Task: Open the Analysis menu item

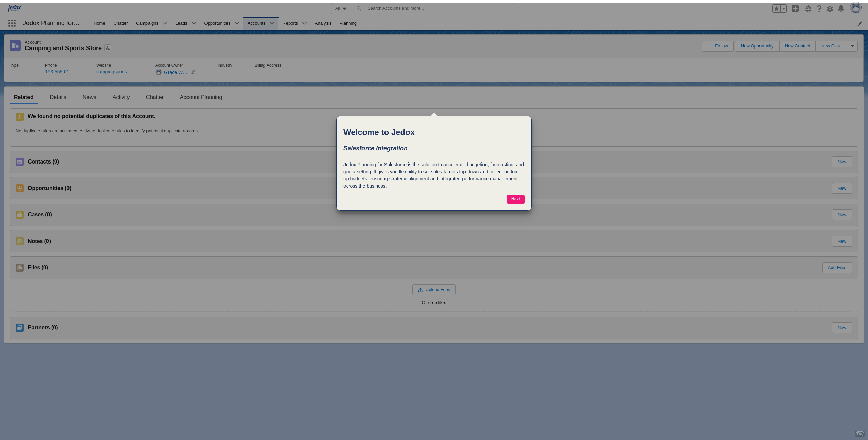Action: pyautogui.click(x=322, y=23)
